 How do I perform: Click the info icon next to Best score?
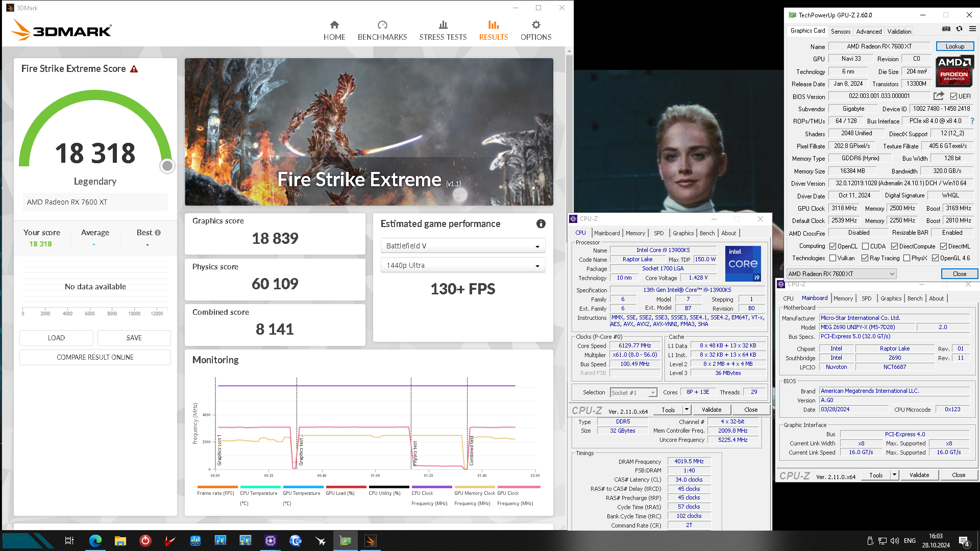pyautogui.click(x=158, y=233)
